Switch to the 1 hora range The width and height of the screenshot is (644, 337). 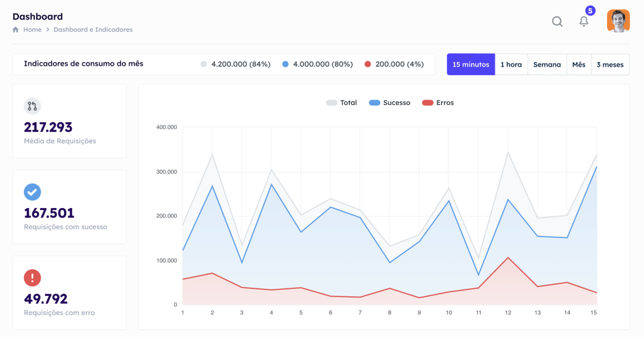click(511, 64)
